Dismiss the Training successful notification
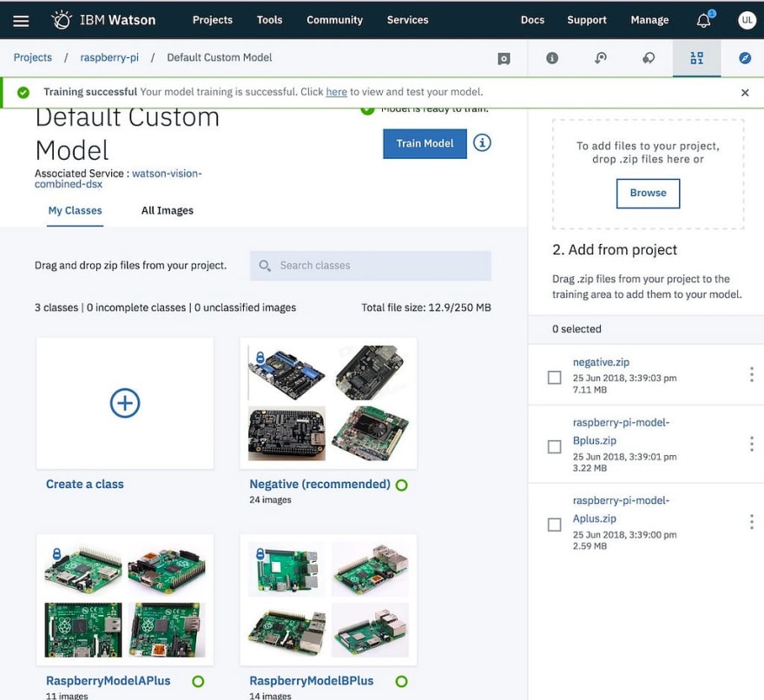The image size is (764, 700). (x=745, y=93)
